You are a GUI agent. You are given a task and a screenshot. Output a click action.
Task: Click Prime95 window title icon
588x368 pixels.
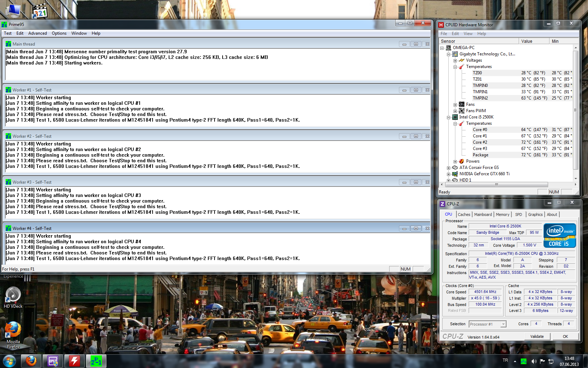coord(4,24)
